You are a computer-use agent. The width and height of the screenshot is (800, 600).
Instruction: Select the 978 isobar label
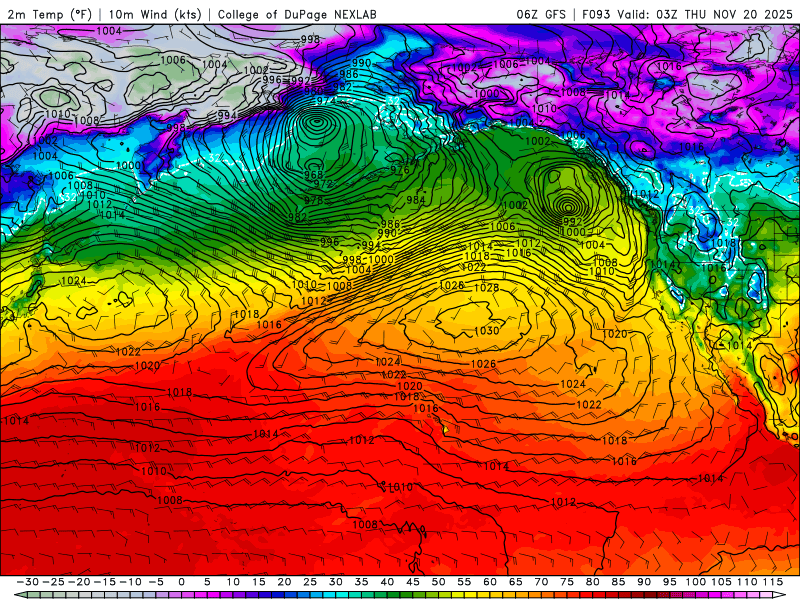point(313,201)
